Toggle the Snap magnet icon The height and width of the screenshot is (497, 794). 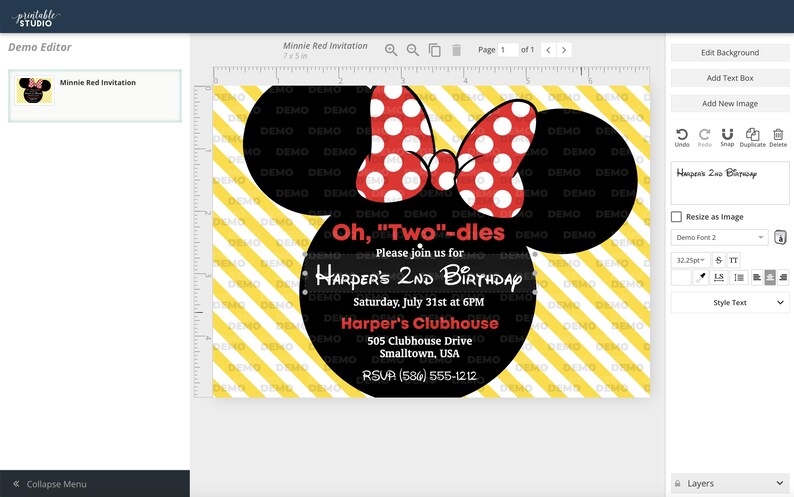point(727,137)
